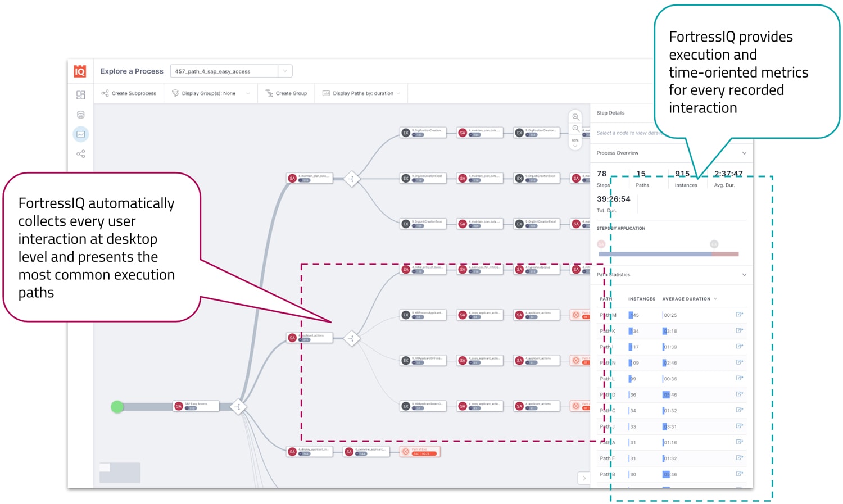Click the Instances column header
Screen dimensions: 843x504
[642, 299]
